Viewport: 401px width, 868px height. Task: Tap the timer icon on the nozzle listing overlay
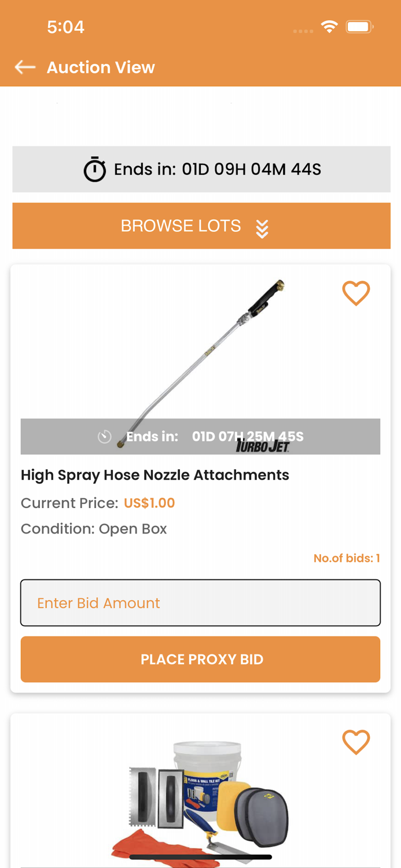point(105,436)
